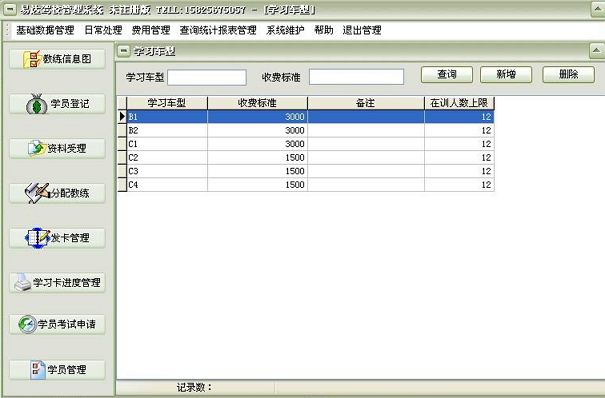Open 学员管理 sidebar icon
The image size is (605, 398).
[x=38, y=369]
